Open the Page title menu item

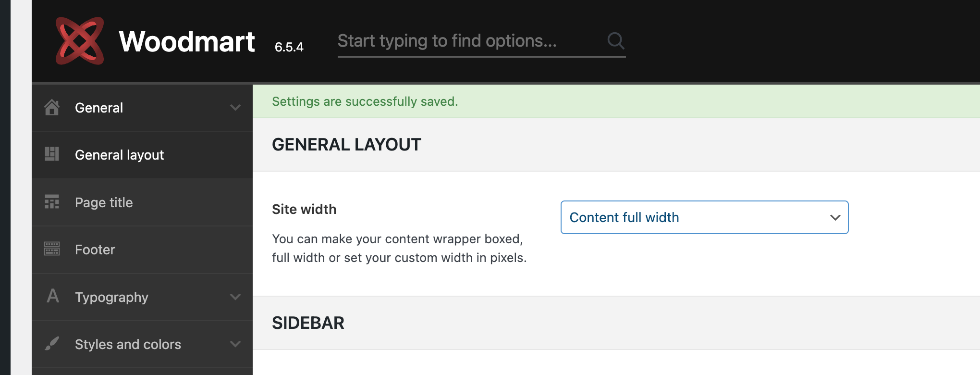click(142, 202)
